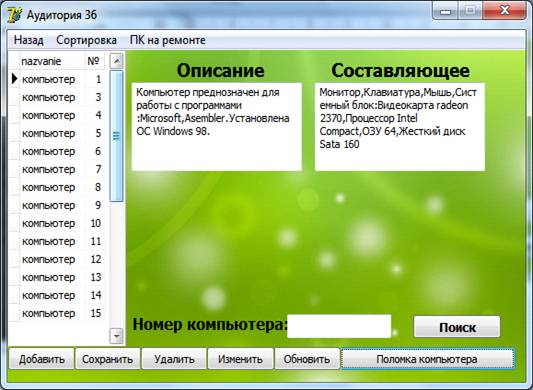
Task: Open the Назад menu
Action: [x=29, y=40]
